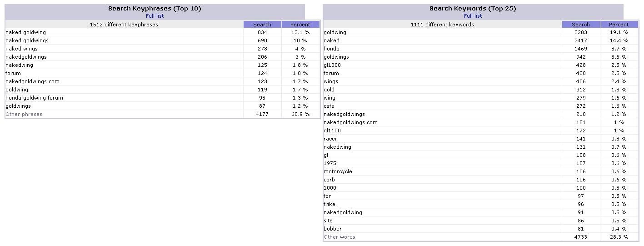
Task: Click the keyphrases Search column header
Action: 262,25
